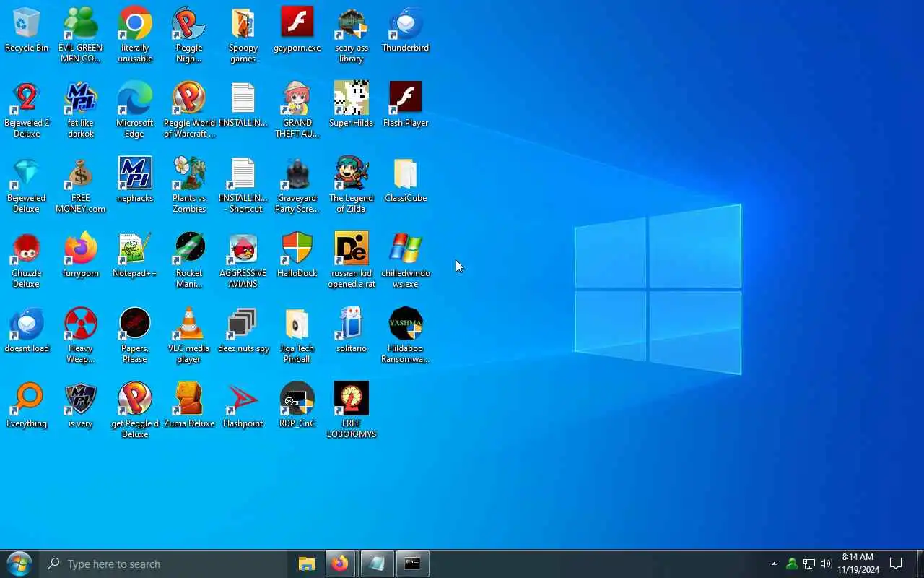Select the FREE MONEY.com icon
The image size is (924, 578).
pyautogui.click(x=81, y=185)
